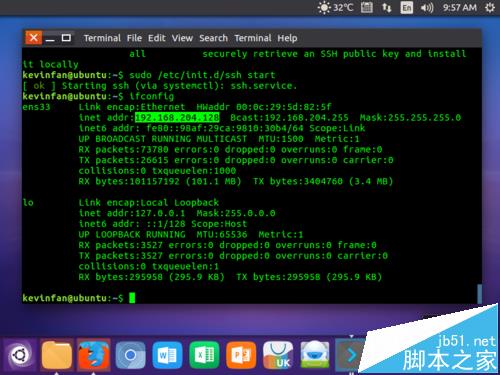The width and height of the screenshot is (500, 375).
Task: Launch Chromium browser from the dock
Action: click(x=130, y=355)
